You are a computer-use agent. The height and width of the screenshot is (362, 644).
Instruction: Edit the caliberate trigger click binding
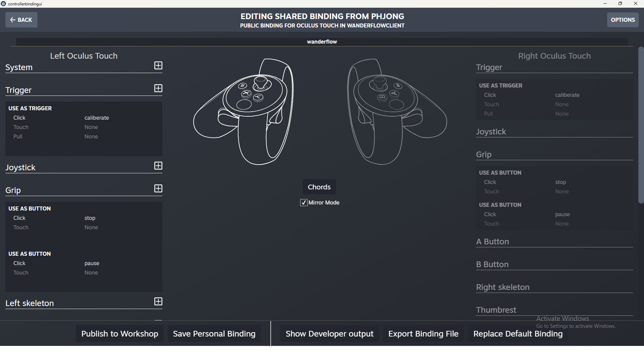tap(97, 118)
